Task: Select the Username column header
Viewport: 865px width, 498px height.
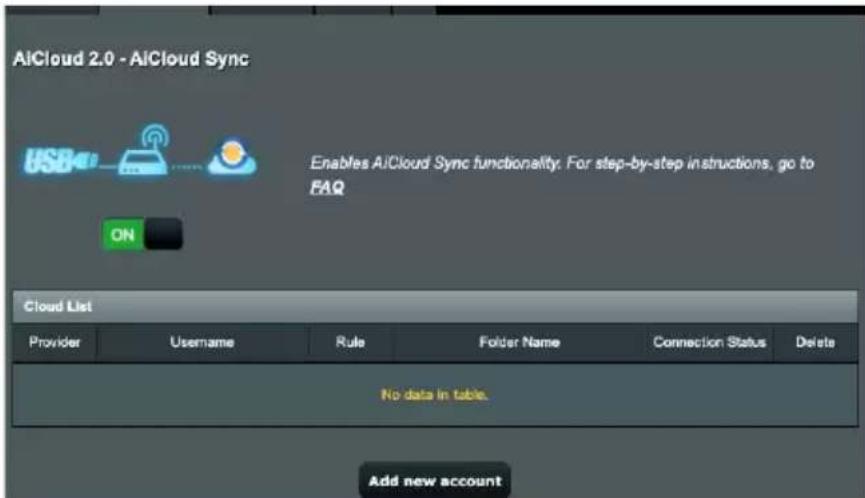Action: point(202,342)
